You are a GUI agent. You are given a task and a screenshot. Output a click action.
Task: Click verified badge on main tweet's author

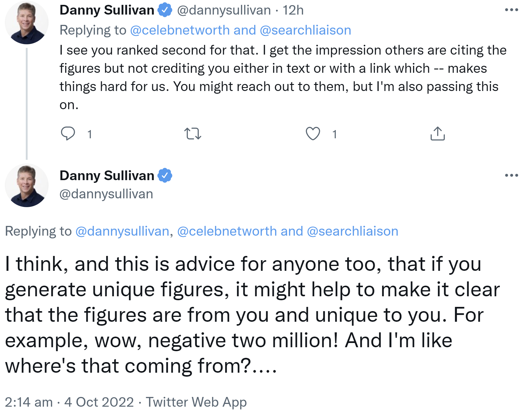coord(165,175)
